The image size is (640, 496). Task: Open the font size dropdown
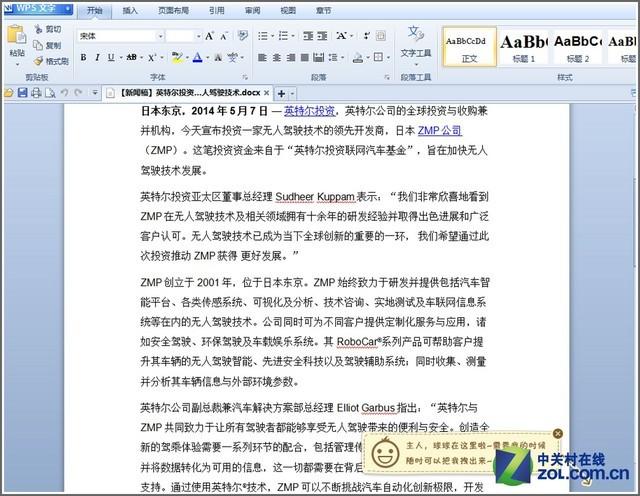(199, 36)
